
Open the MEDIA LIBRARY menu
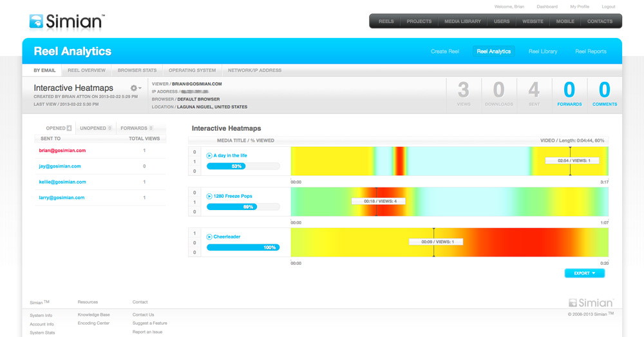pos(462,21)
